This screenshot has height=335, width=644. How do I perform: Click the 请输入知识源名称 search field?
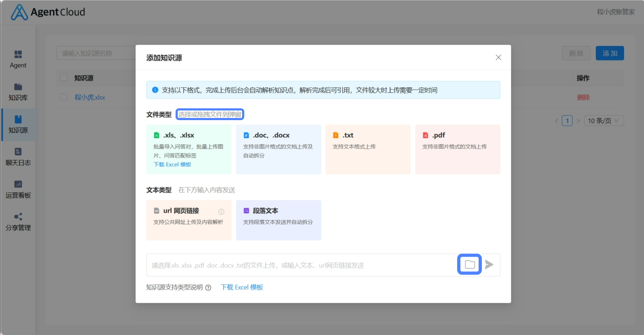click(x=96, y=53)
